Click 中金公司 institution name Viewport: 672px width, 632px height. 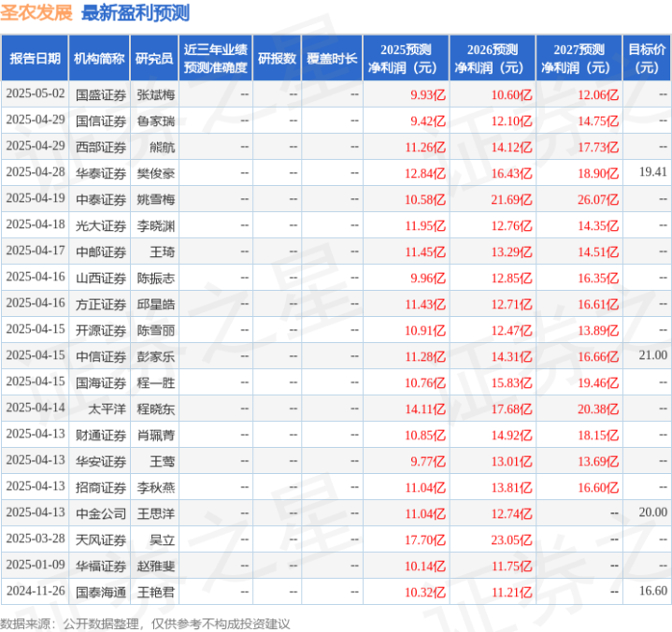101,513
